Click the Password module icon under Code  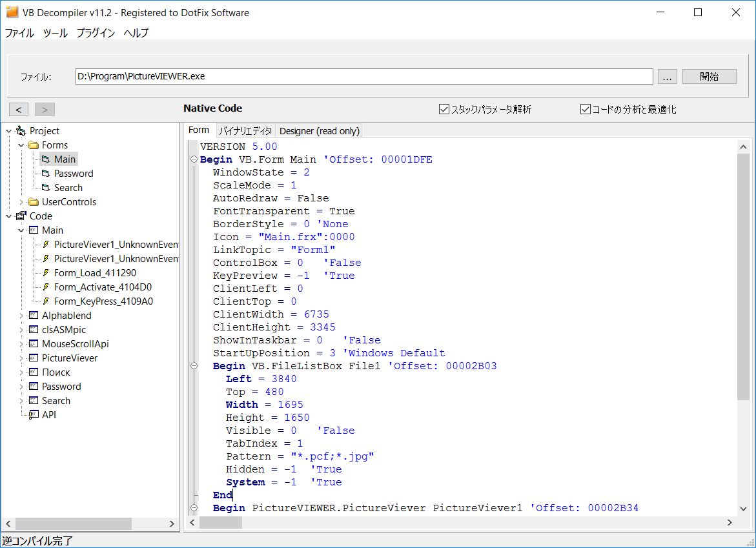(x=34, y=387)
